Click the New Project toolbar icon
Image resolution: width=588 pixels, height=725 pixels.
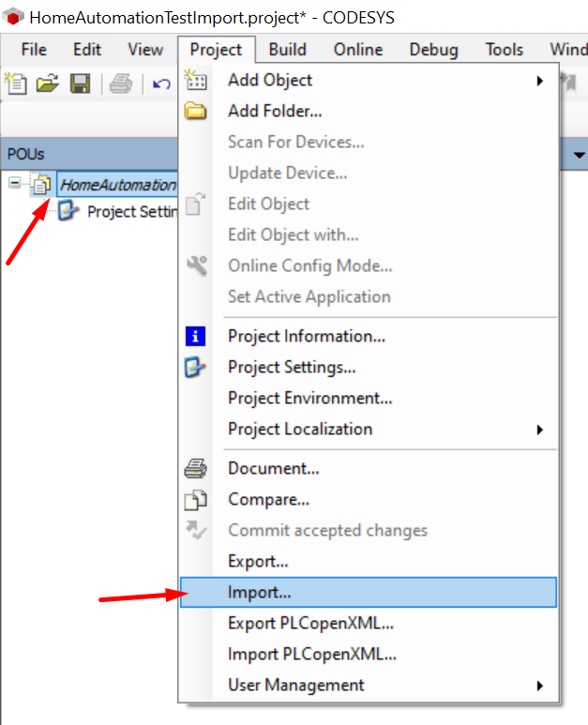[17, 83]
